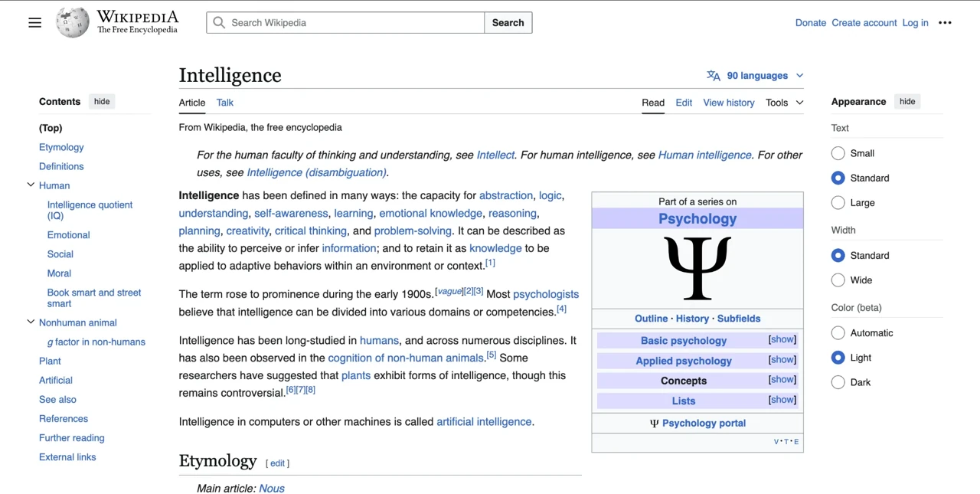Open the Tools dropdown menu
This screenshot has height=494, width=980.
tap(784, 103)
